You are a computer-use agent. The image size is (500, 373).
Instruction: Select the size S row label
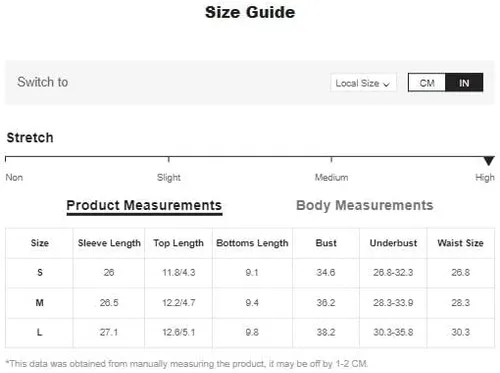pos(40,273)
